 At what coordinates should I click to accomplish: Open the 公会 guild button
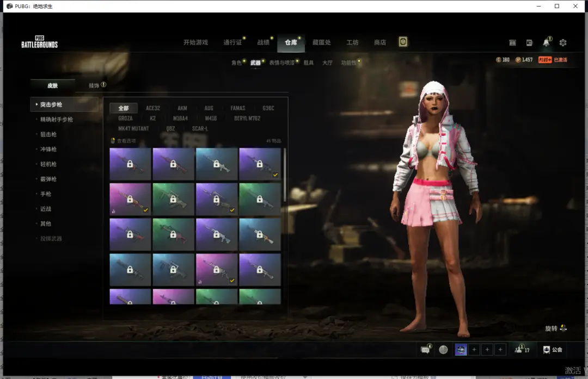click(x=553, y=350)
